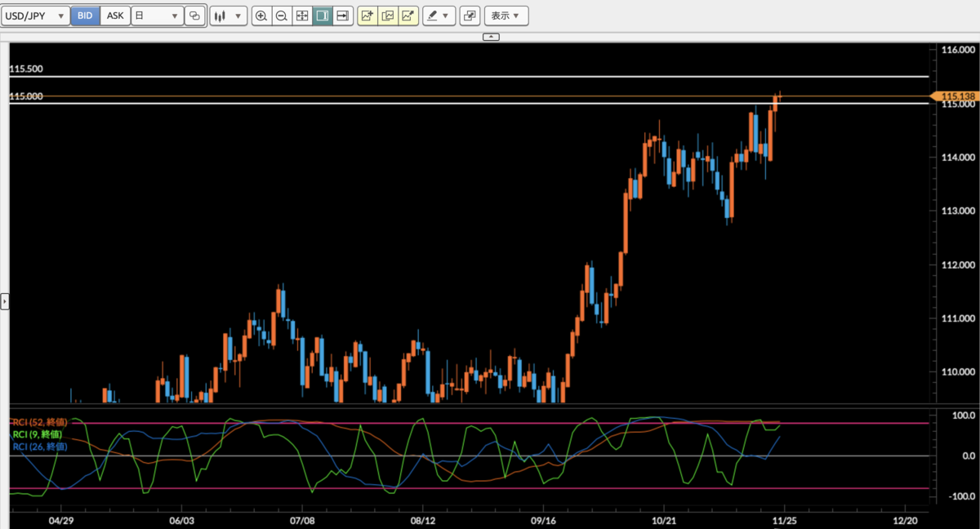Image resolution: width=980 pixels, height=529 pixels.
Task: Switch price display to ASK
Action: [x=114, y=15]
